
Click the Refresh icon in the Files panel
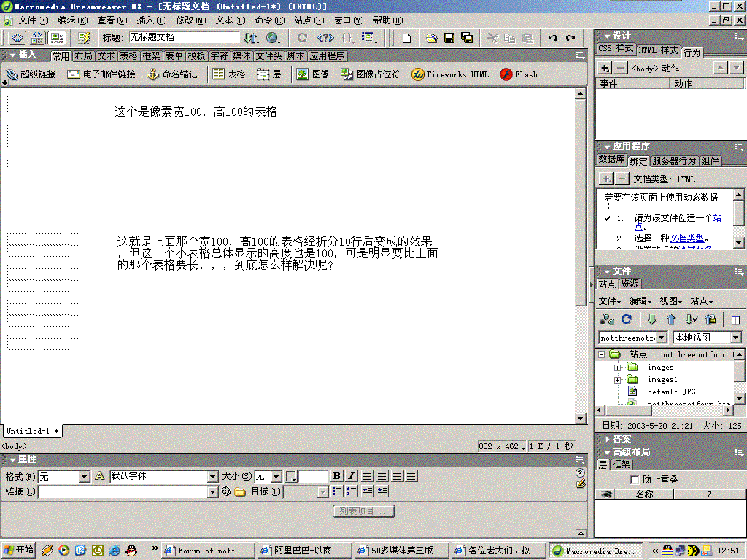[x=626, y=319]
